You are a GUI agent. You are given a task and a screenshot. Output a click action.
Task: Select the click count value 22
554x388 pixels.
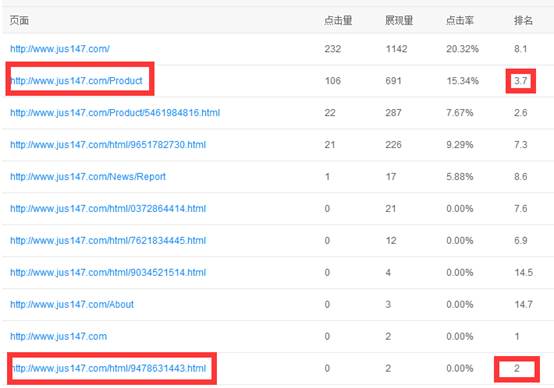click(x=330, y=113)
